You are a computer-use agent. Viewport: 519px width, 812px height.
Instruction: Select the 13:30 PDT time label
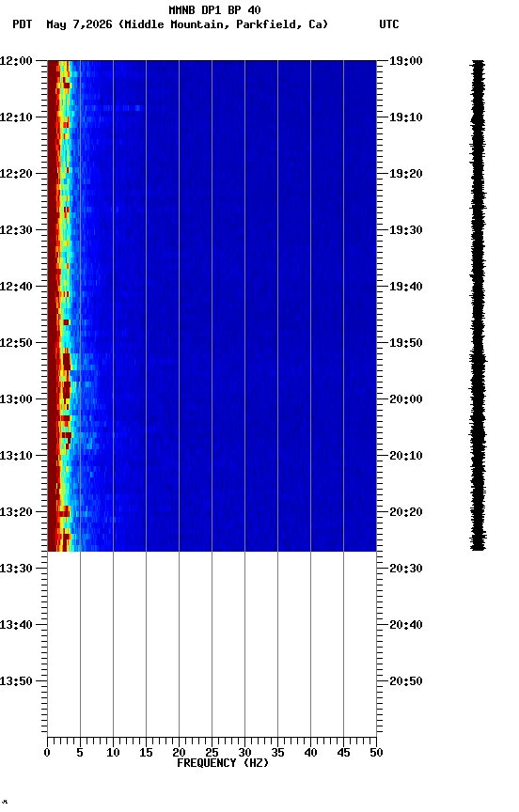pos(16,570)
